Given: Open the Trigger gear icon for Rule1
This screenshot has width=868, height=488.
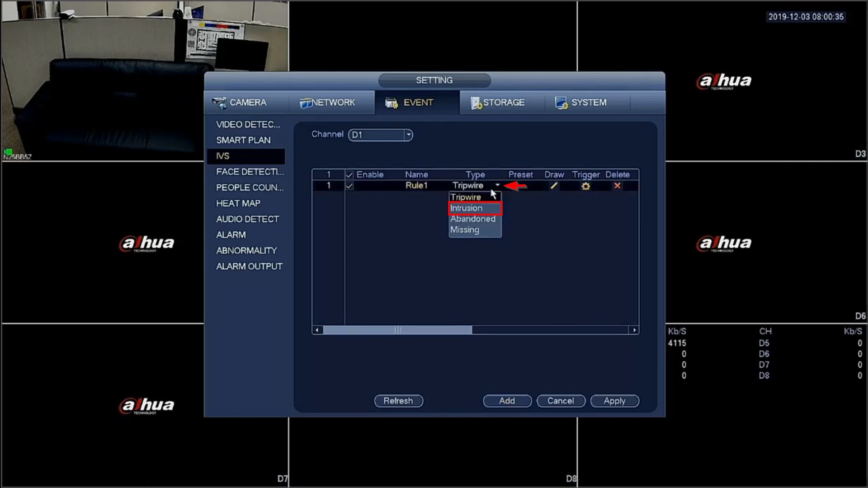Looking at the screenshot, I should 585,186.
